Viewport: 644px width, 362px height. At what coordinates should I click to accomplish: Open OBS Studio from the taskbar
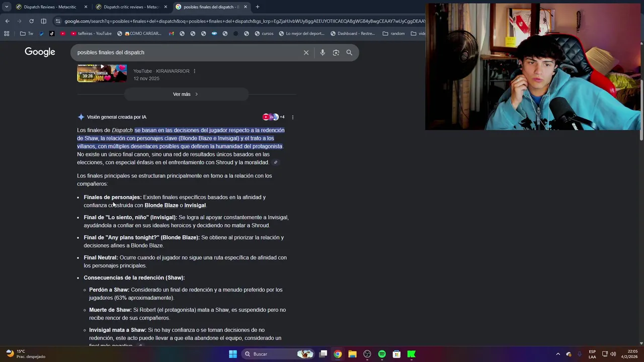pyautogui.click(x=367, y=354)
